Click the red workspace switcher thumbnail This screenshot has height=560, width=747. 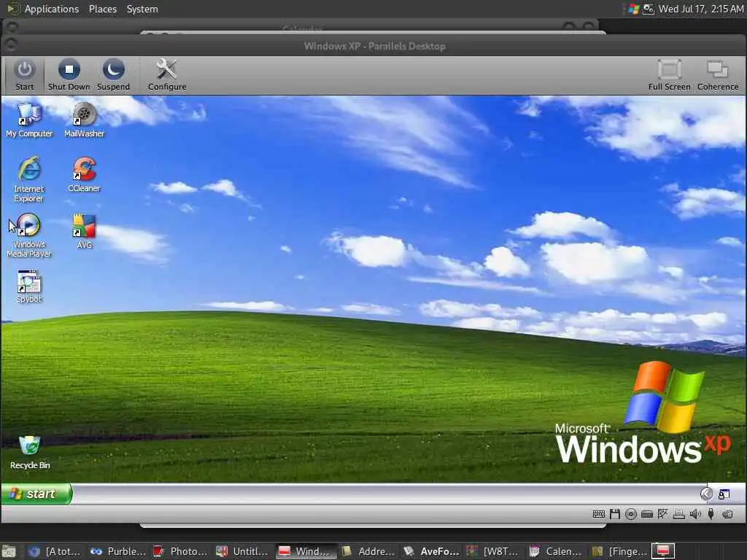663,551
